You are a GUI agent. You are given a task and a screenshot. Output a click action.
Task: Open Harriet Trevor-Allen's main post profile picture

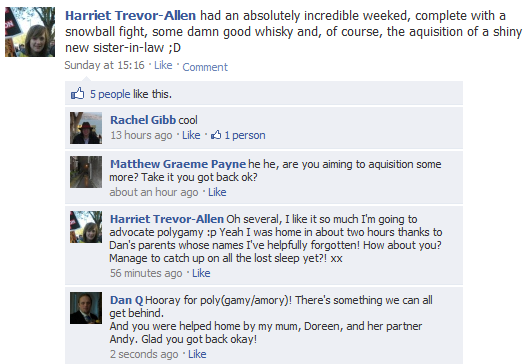(x=30, y=32)
